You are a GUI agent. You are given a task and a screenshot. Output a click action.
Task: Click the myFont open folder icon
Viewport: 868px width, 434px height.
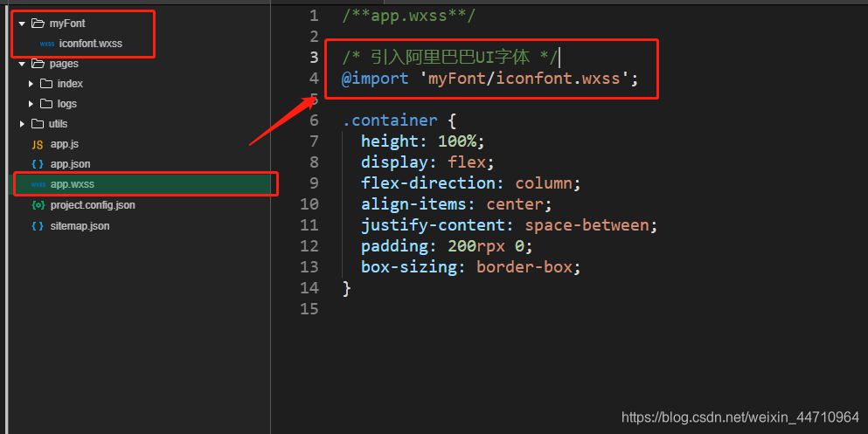coord(38,24)
